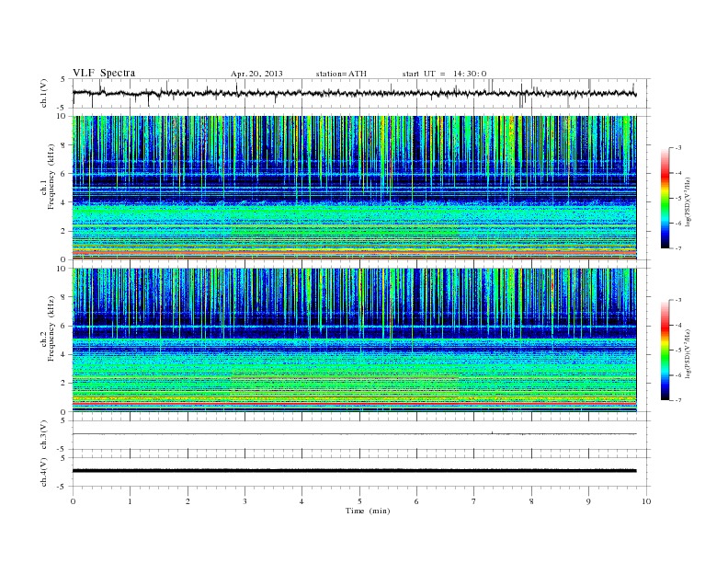Click the "start UT = 14:30:0" label
Image resolution: width=728 pixels, height=563 pixels.
pos(444,74)
